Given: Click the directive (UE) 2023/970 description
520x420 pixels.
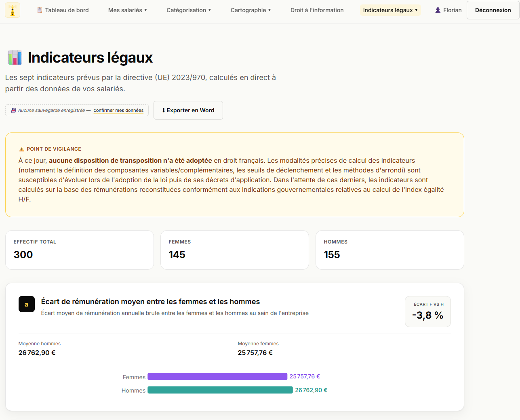Looking at the screenshot, I should click(x=141, y=83).
